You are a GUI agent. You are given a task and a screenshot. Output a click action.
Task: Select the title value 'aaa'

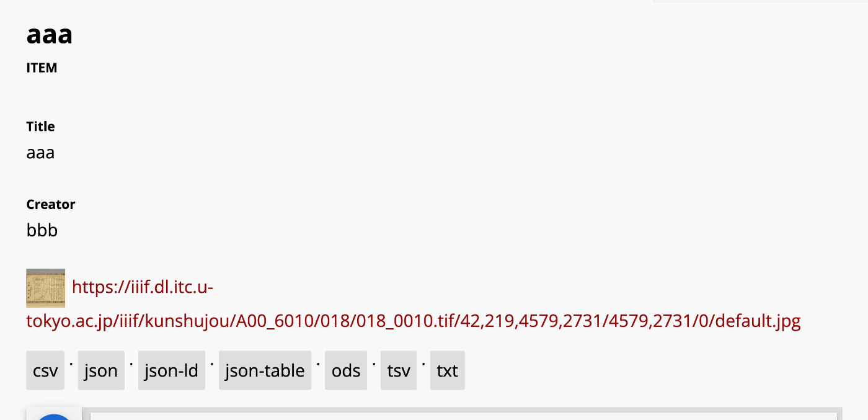40,152
